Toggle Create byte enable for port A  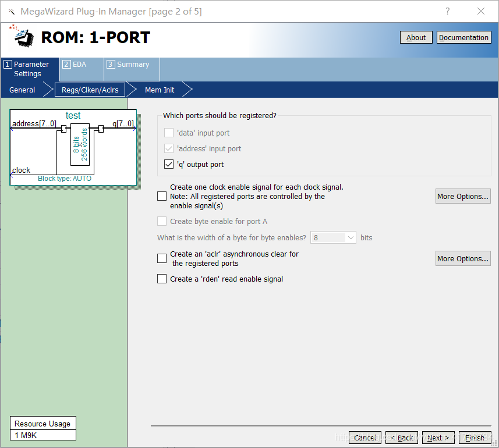click(x=162, y=221)
